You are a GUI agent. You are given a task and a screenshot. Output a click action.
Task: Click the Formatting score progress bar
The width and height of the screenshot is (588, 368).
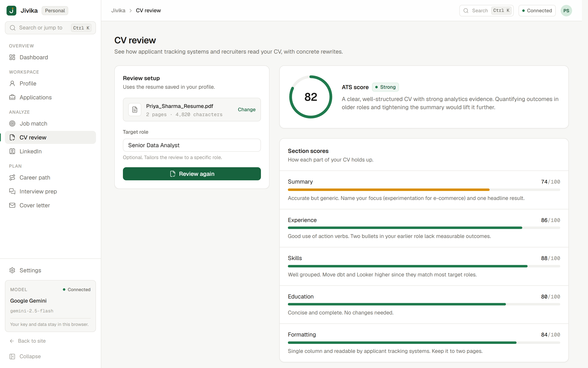pos(424,342)
